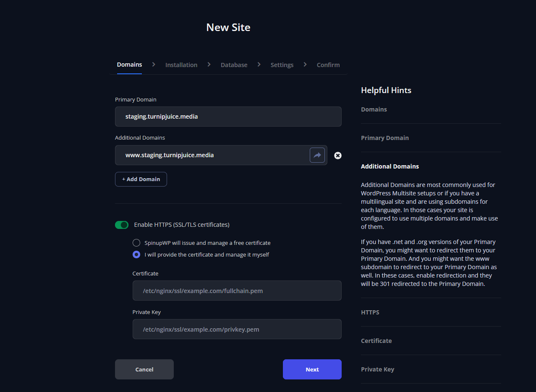This screenshot has height=392, width=536.
Task: Toggle the Enable HTTPS switch
Action: (122, 225)
